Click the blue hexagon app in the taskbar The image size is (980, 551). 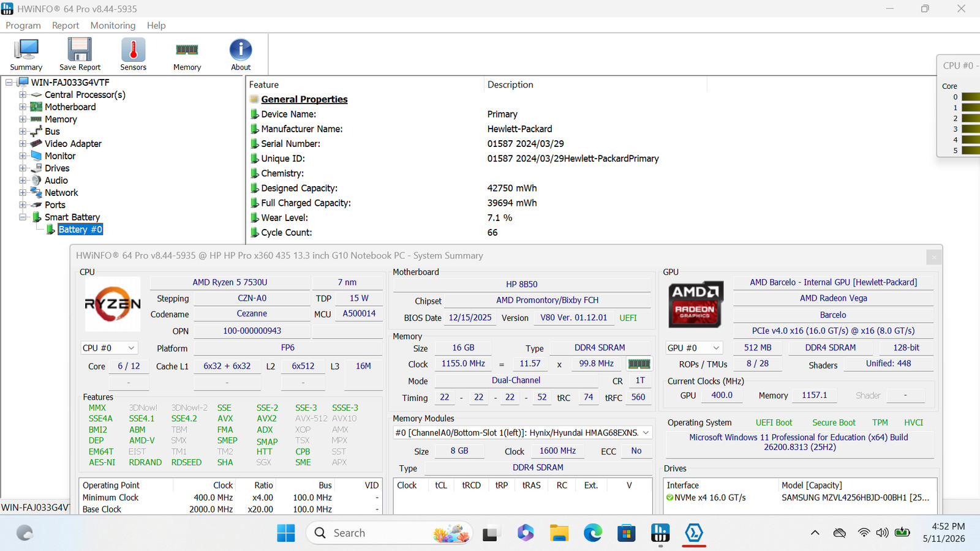(693, 533)
